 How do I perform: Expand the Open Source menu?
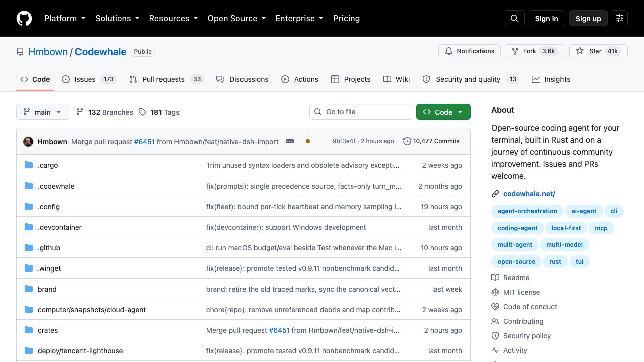point(236,18)
